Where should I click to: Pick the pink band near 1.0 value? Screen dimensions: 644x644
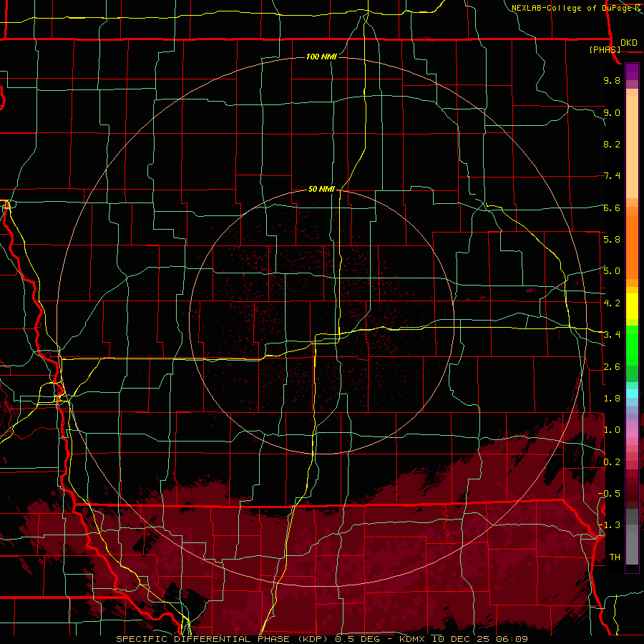[x=632, y=434]
